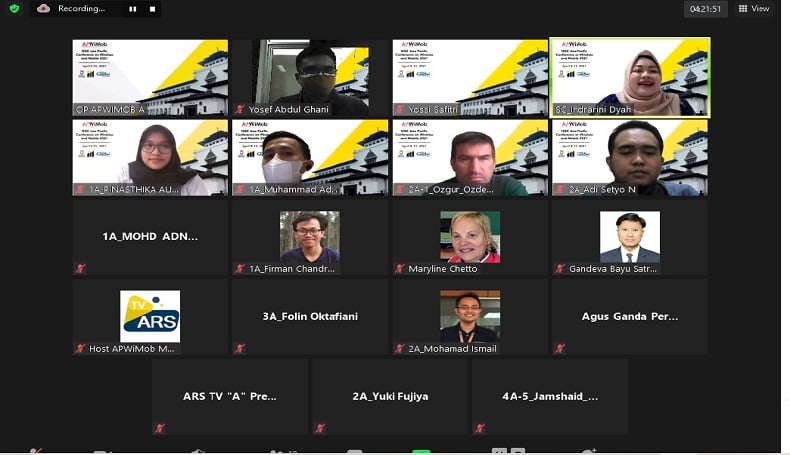Select 3A_Folin Oktafiani participant tile
Screen dimensions: 790x455
pyautogui.click(x=310, y=316)
